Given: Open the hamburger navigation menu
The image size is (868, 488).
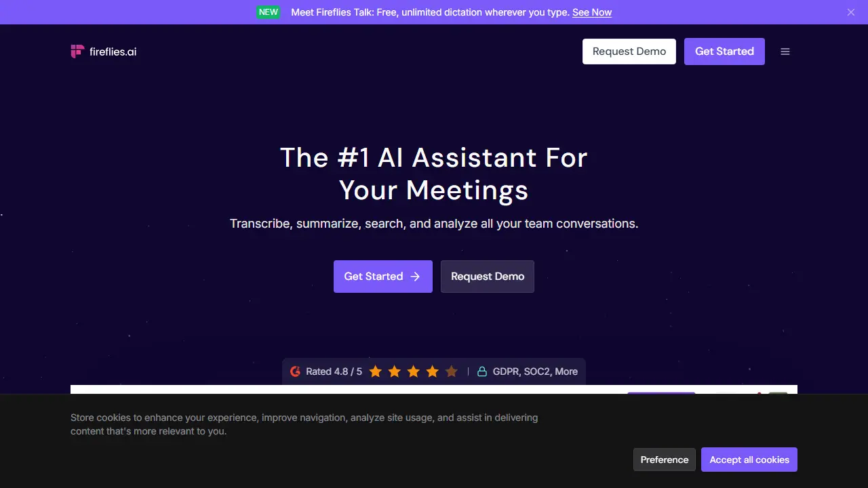Looking at the screenshot, I should 785,52.
